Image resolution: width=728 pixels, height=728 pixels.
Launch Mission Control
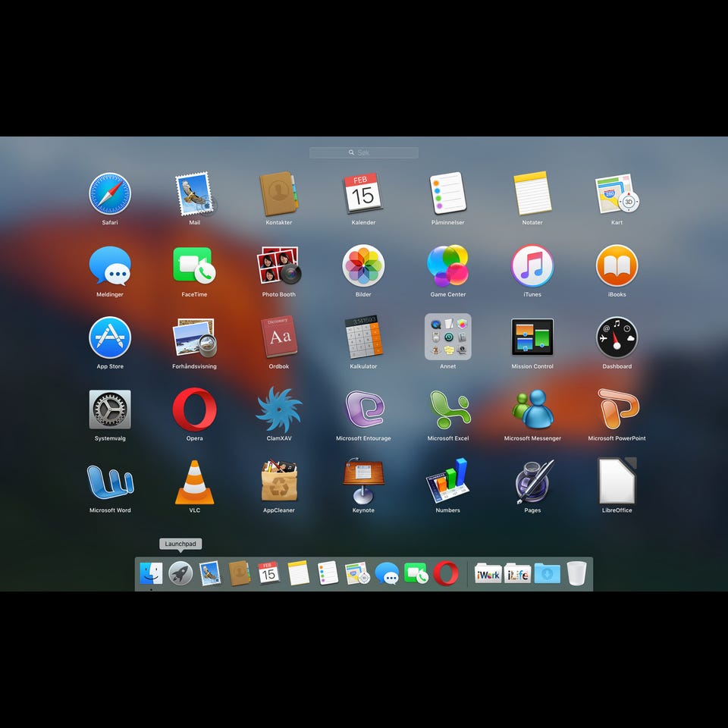532,337
